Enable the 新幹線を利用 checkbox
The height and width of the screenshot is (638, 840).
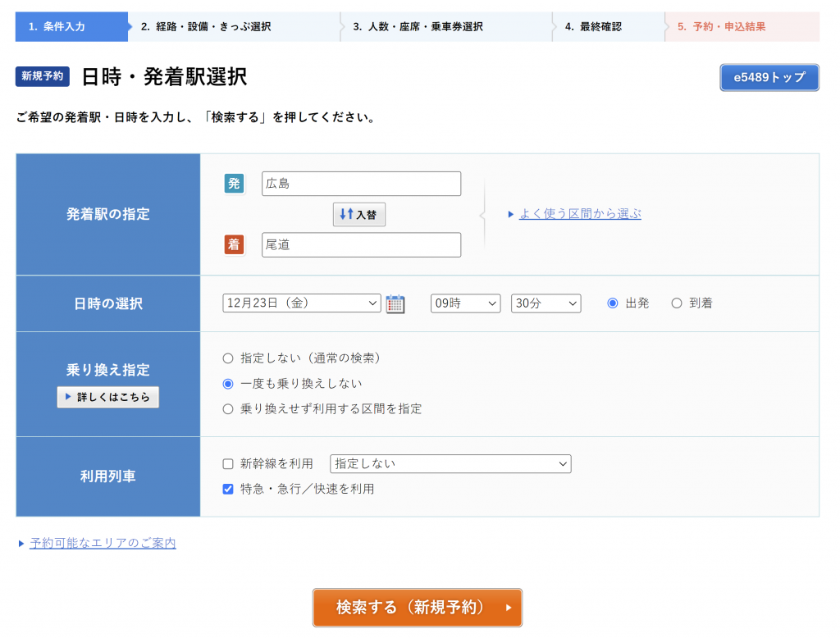tap(229, 464)
